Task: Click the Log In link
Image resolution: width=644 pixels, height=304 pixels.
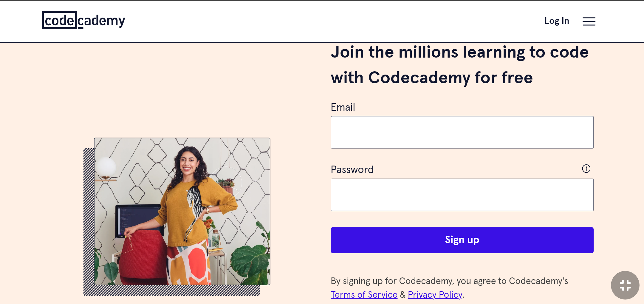Action: coord(557,21)
